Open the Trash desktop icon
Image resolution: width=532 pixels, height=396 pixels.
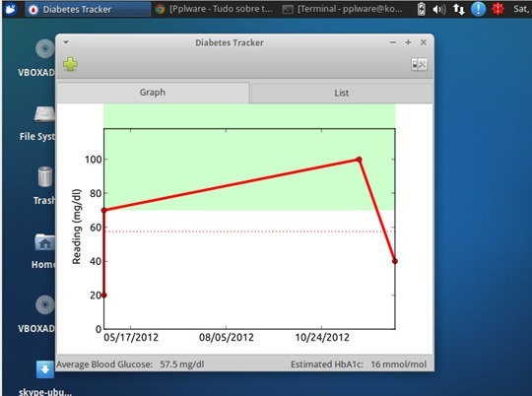[x=45, y=176]
